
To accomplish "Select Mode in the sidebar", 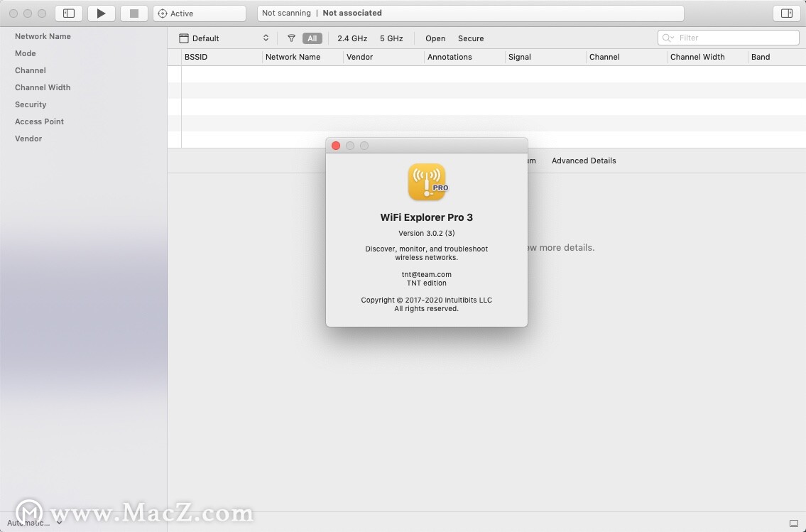I will pos(25,53).
